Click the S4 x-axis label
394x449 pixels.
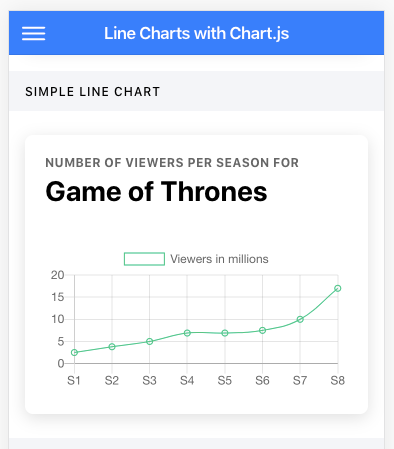click(187, 380)
